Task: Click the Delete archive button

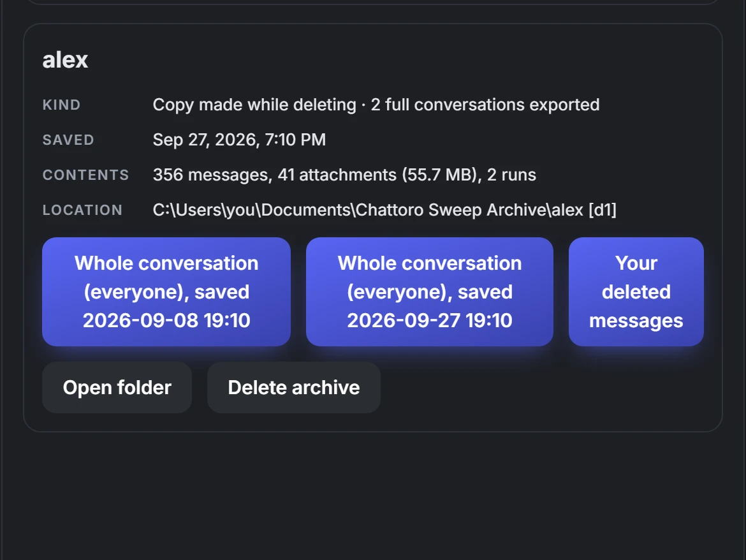Action: [x=293, y=387]
